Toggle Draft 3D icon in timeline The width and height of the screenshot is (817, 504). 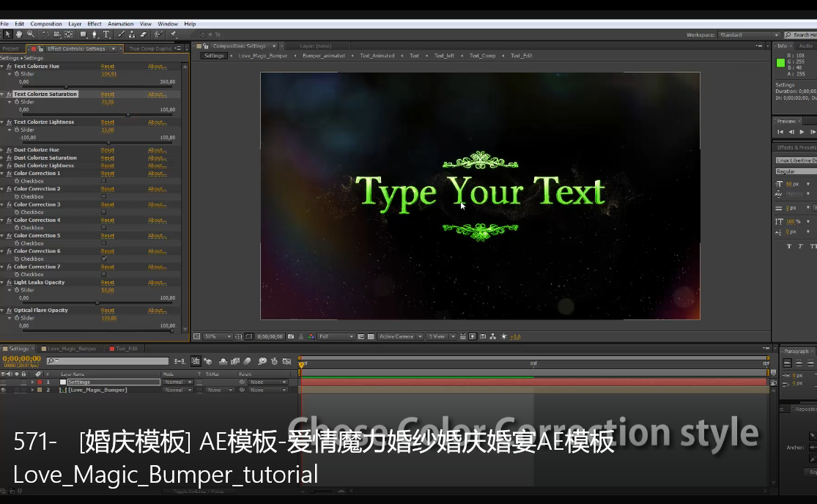(208, 361)
